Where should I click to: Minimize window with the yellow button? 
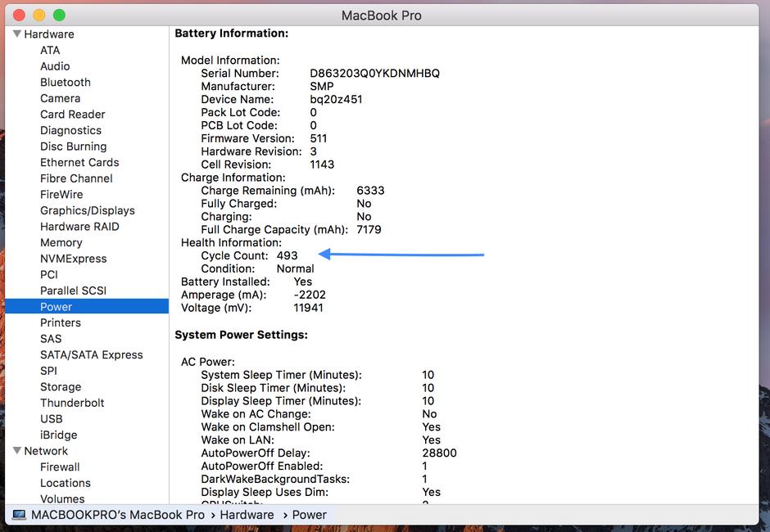coord(39,16)
